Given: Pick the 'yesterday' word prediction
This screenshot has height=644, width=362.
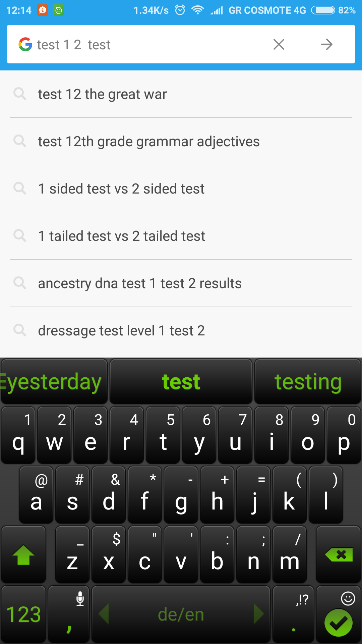Looking at the screenshot, I should (54, 382).
